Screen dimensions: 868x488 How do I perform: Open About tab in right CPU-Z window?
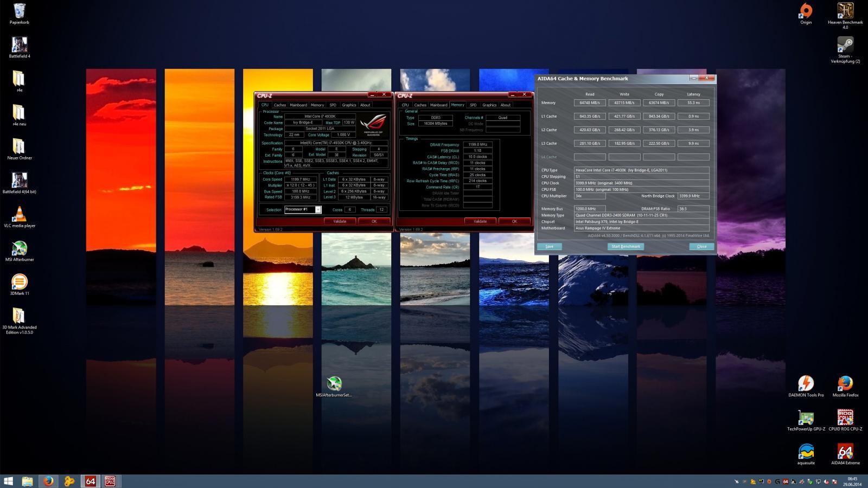click(x=506, y=105)
